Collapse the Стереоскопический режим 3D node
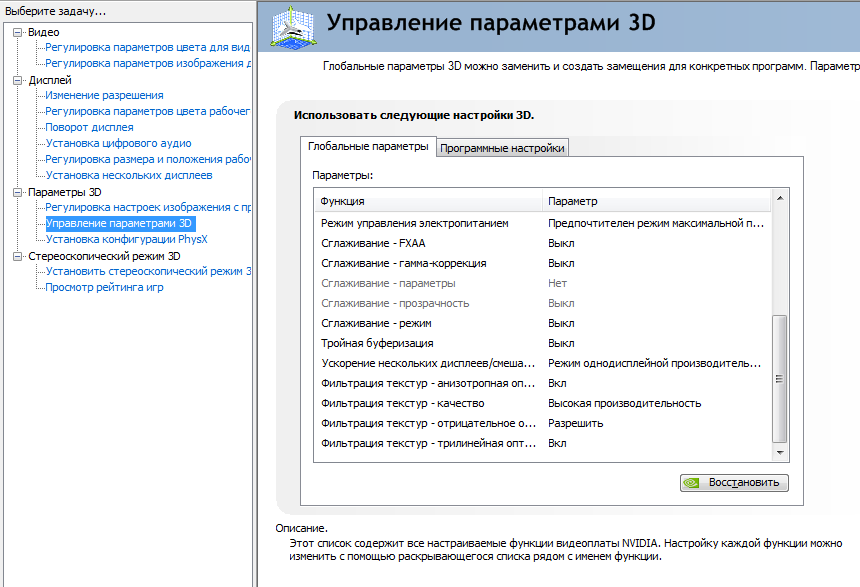This screenshot has width=860, height=587. (17, 256)
